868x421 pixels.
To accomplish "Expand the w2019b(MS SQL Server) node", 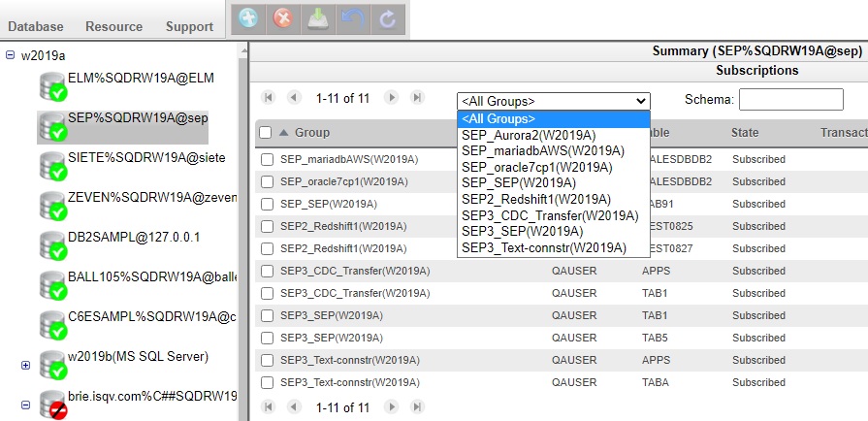I will tap(26, 365).
